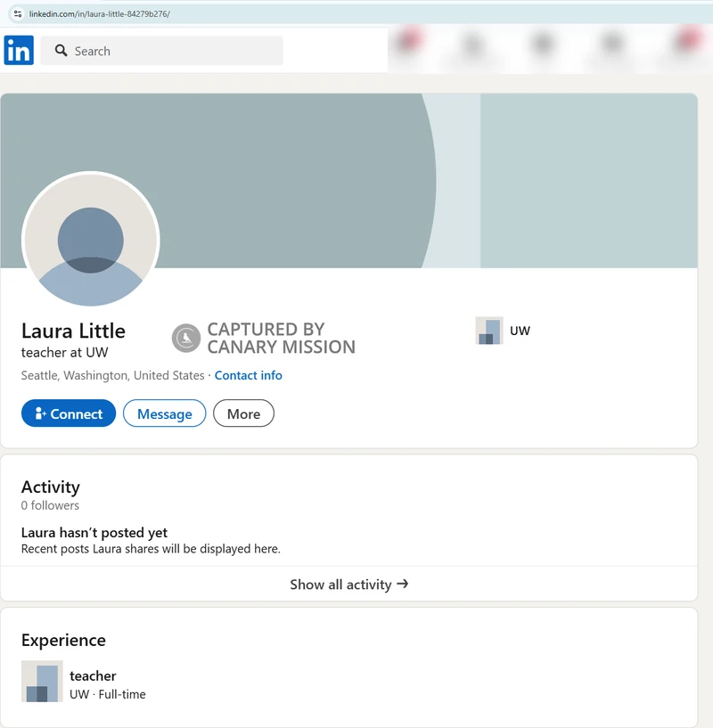Select the 'Laura hasn't posted yet' text
Screen dimensions: 713x728
[94, 533]
